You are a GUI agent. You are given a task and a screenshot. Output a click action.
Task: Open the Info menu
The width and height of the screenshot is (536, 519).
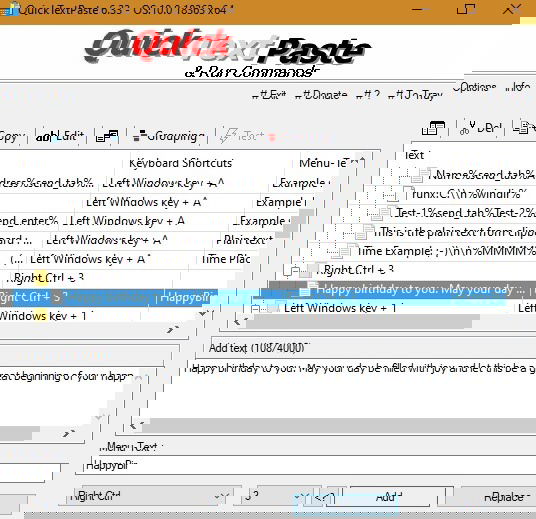coord(518,88)
